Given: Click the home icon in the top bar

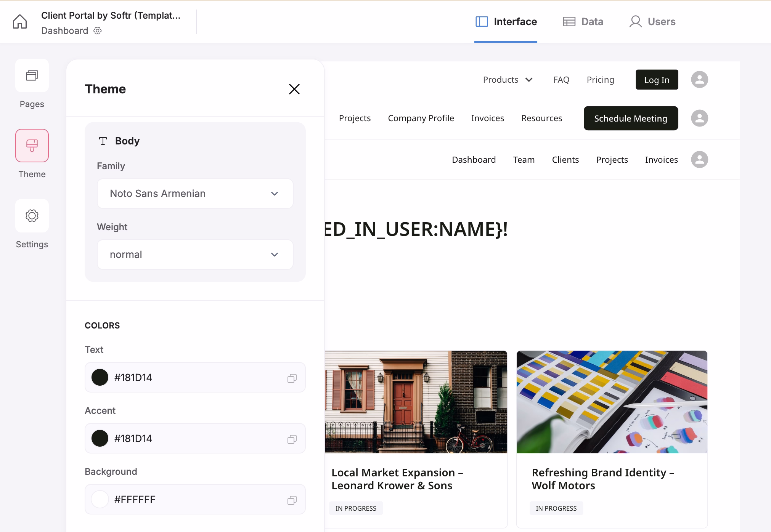Looking at the screenshot, I should pos(20,22).
